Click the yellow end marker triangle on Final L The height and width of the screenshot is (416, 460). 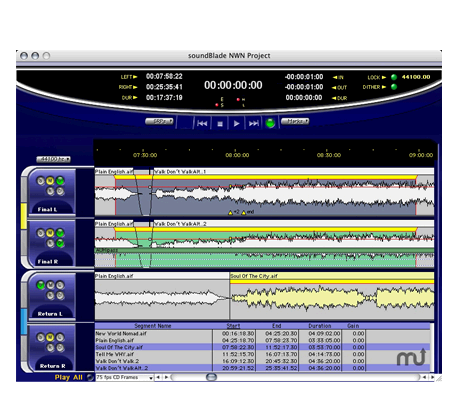point(244,212)
